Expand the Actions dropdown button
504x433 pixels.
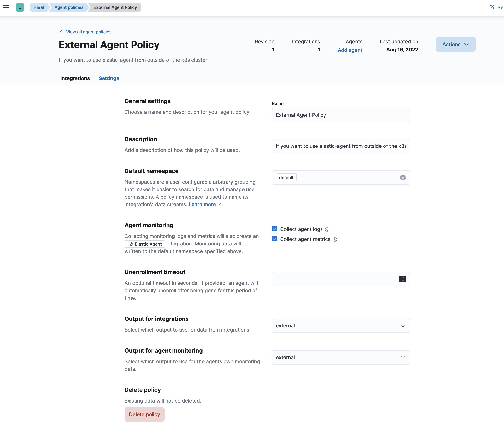coord(455,44)
